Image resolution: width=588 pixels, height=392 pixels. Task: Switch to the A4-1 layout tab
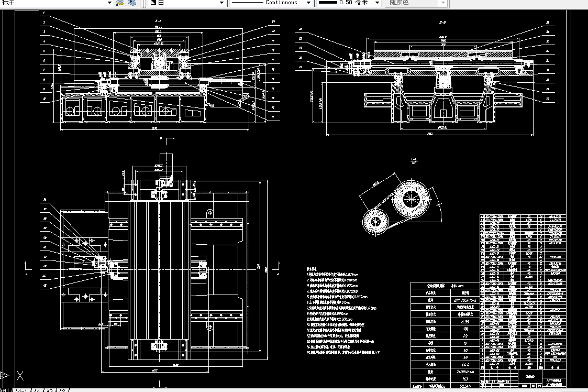21,390
